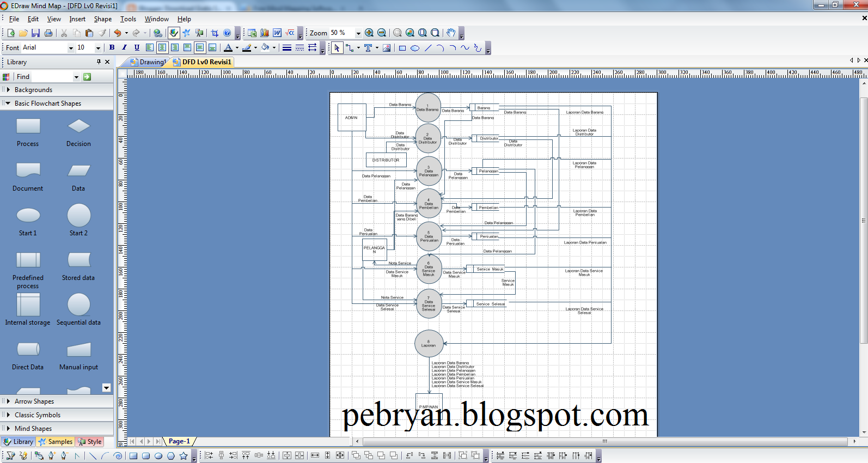The height and width of the screenshot is (463, 868).
Task: Click the font color swatch button
Action: 228,48
